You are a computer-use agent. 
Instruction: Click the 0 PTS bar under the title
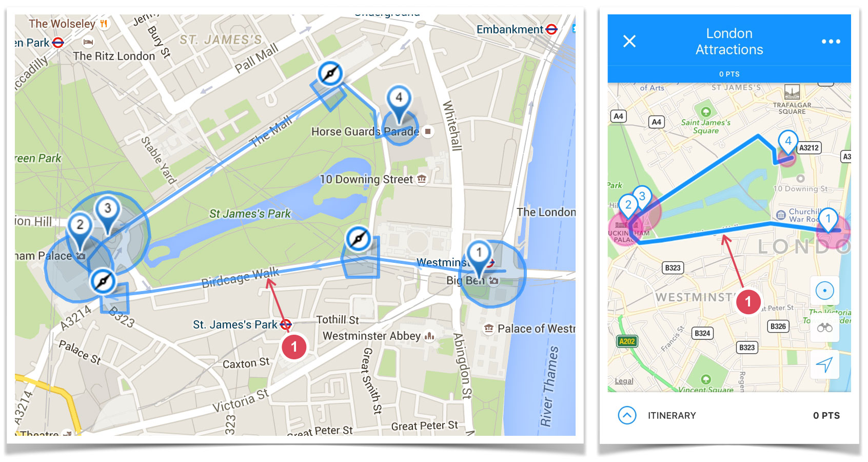(x=729, y=74)
